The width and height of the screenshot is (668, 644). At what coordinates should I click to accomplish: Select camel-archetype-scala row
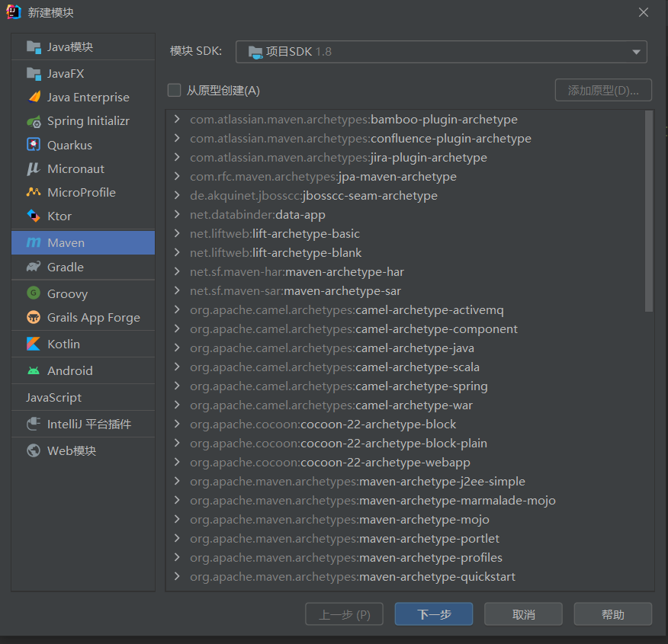tap(406, 367)
